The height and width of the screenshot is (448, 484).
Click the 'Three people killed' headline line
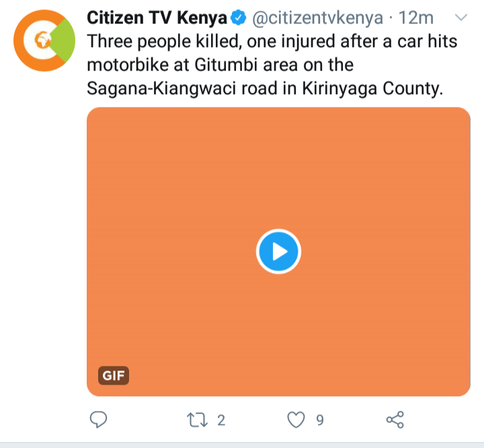272,42
